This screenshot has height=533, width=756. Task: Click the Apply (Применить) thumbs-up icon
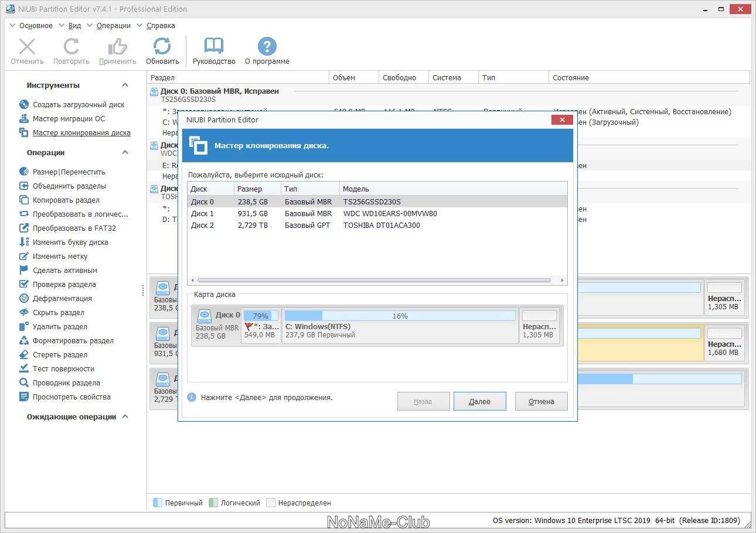point(118,47)
